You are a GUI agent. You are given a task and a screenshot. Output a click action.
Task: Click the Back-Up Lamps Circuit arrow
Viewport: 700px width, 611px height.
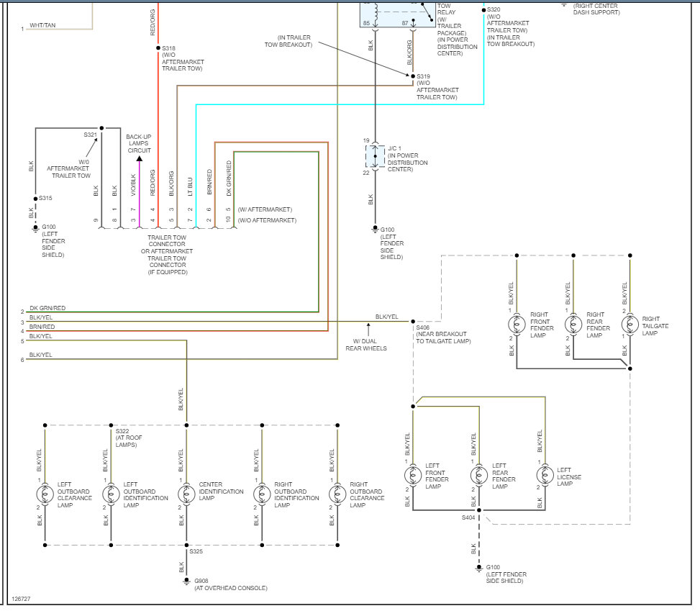pyautogui.click(x=140, y=158)
